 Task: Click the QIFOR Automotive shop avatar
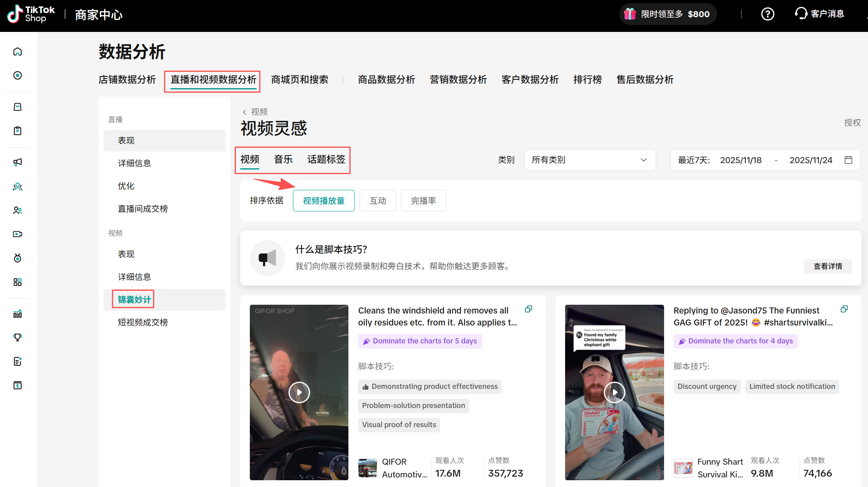point(368,468)
